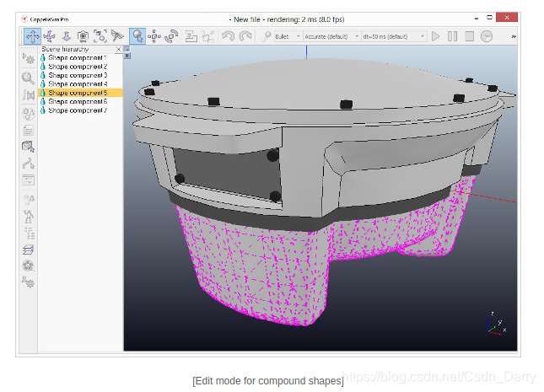Image resolution: width=544 pixels, height=392 pixels.
Task: Select Shape component 4
Action: 78,84
